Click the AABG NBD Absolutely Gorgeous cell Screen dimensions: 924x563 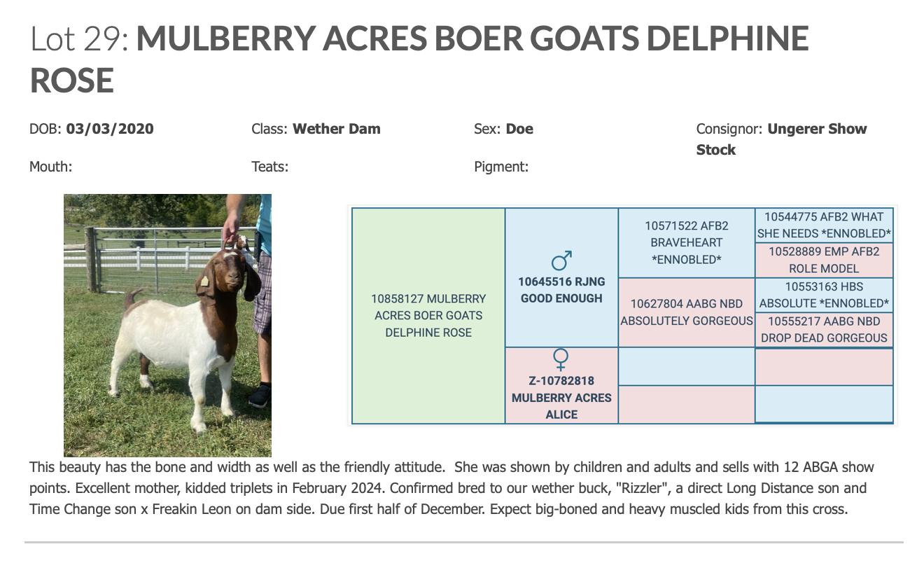tap(687, 312)
